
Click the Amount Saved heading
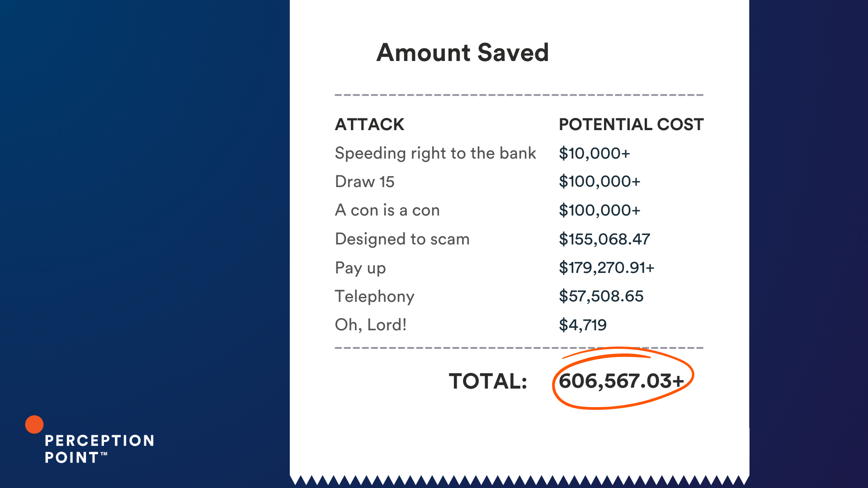tap(462, 52)
